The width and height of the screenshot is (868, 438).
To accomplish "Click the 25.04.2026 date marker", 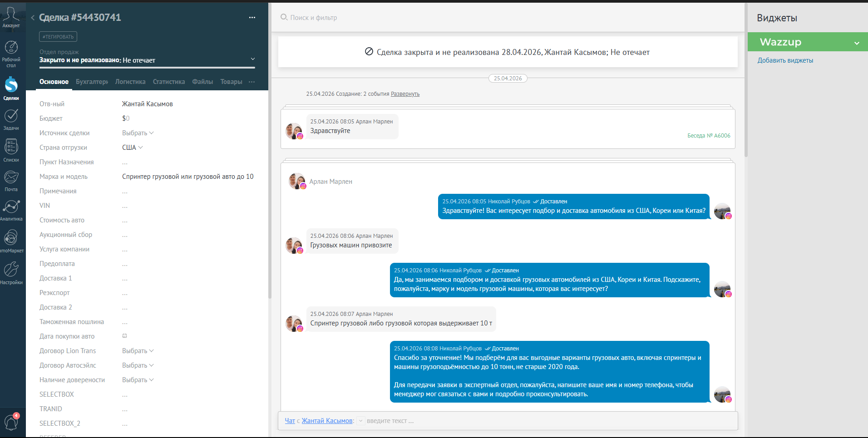I will tap(508, 79).
